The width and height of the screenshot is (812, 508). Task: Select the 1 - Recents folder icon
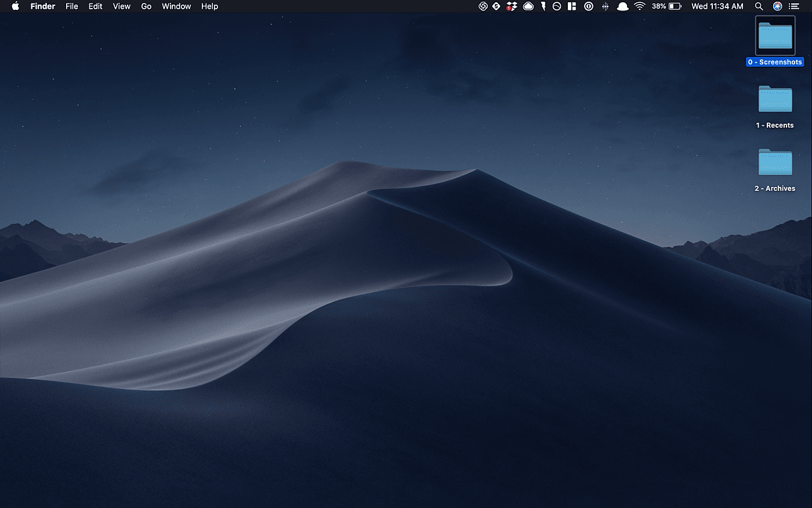point(775,99)
